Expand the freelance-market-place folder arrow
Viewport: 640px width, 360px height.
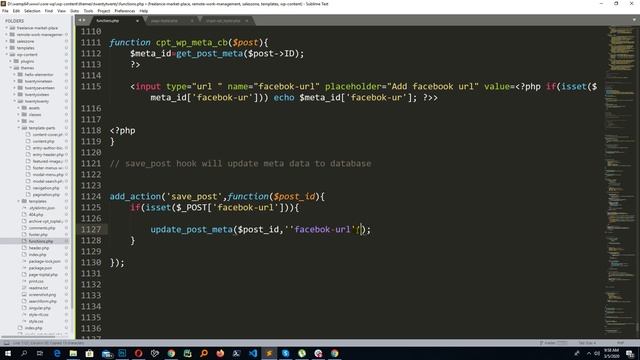point(7,28)
